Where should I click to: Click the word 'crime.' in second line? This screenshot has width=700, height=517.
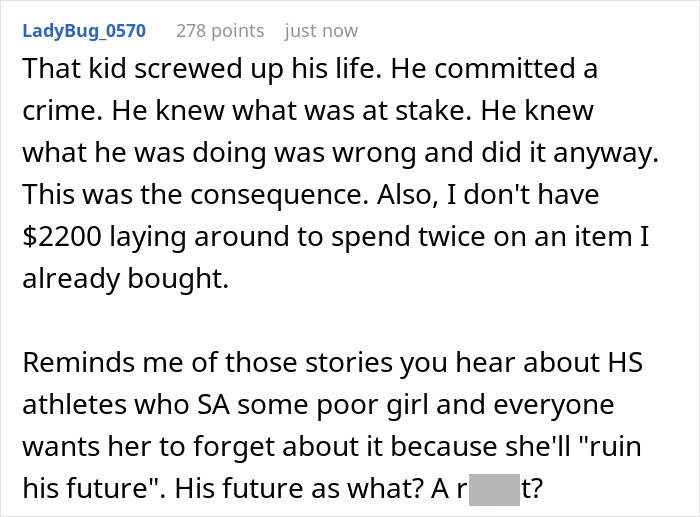point(62,111)
